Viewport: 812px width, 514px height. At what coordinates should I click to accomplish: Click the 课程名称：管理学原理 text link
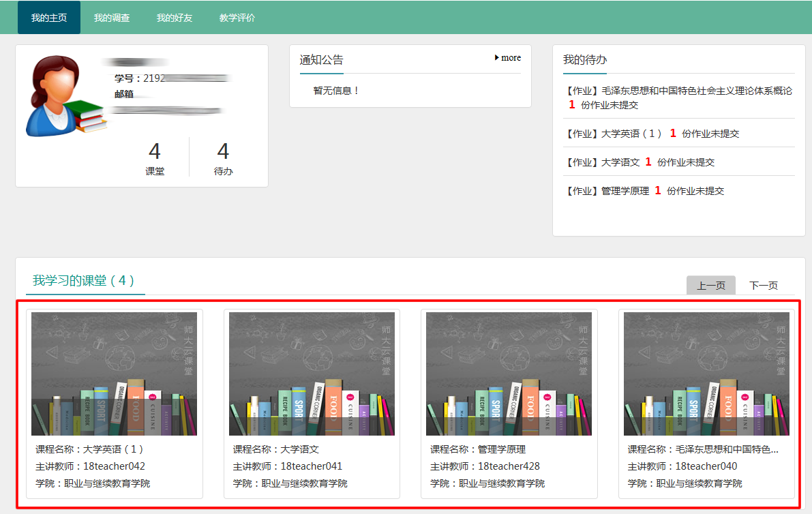click(x=478, y=449)
